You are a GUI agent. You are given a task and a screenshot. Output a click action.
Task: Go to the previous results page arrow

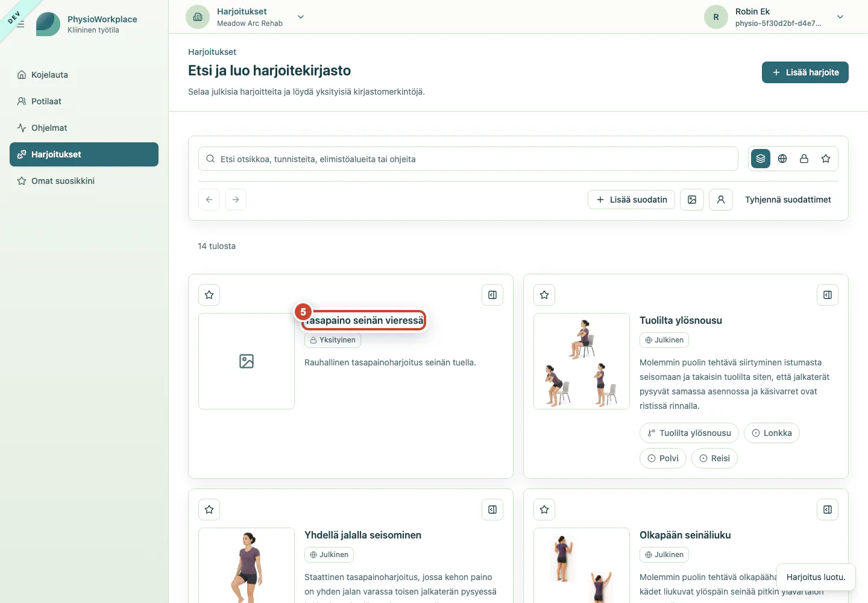pos(209,200)
